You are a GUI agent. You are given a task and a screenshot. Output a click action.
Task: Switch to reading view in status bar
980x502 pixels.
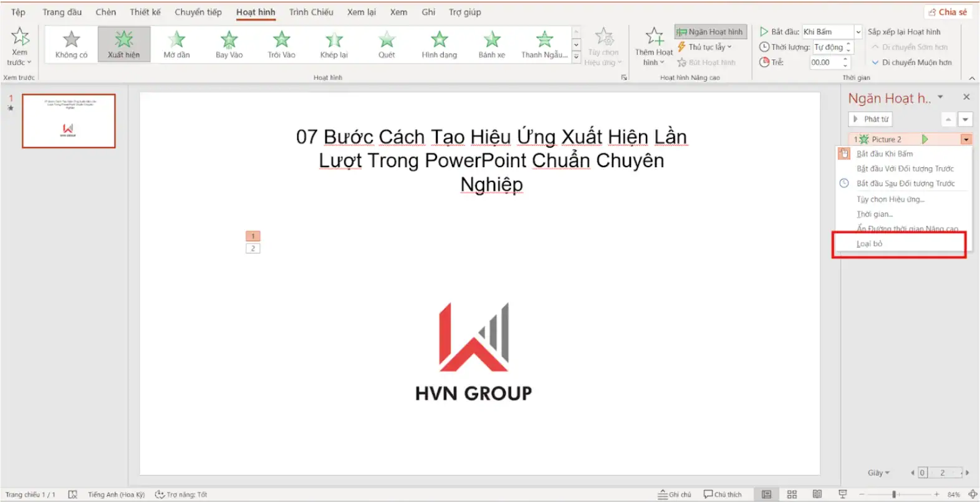[817, 495]
